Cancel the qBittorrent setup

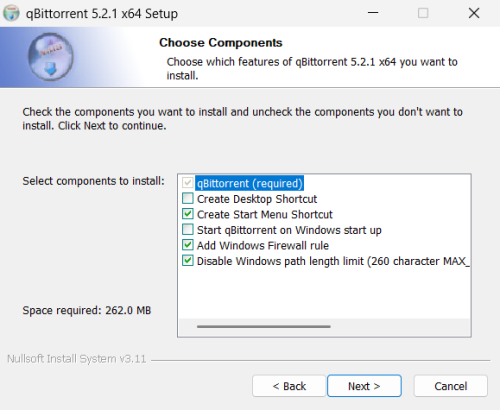tap(451, 386)
